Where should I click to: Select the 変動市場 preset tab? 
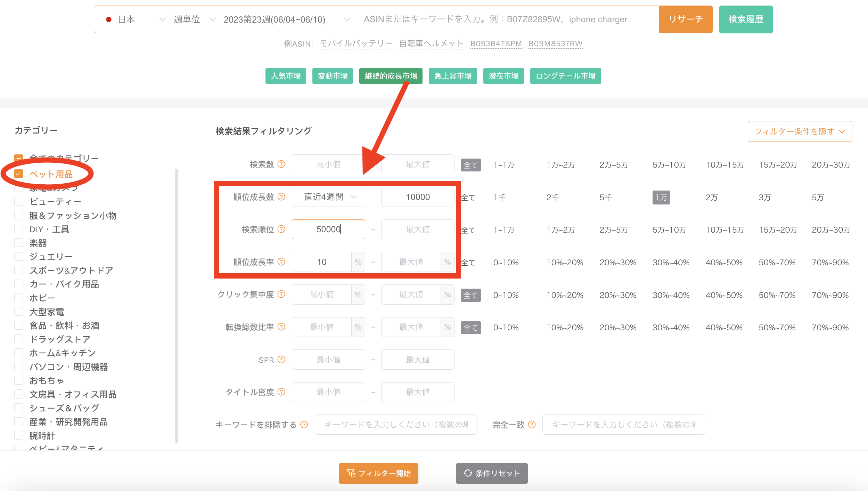[x=333, y=76]
